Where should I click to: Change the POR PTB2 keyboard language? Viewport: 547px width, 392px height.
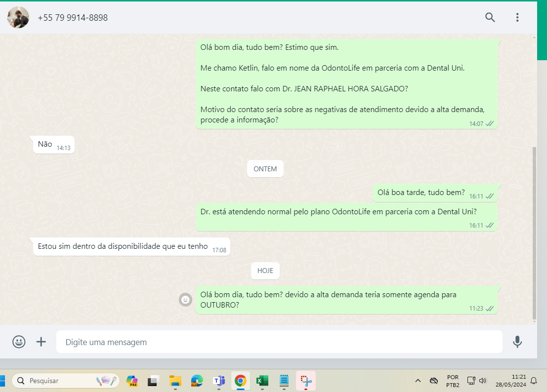[x=453, y=381]
